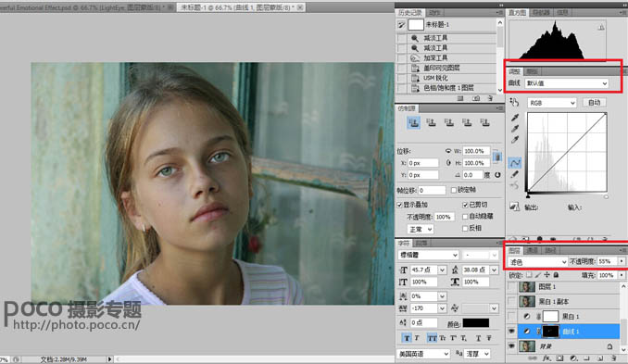Uncheck the 显示叠加 show overlay checkbox

click(399, 205)
